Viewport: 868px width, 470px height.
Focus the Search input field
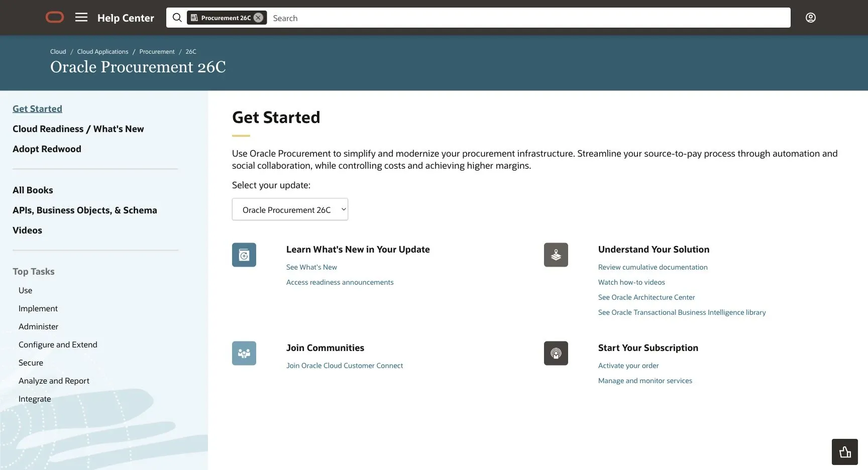pyautogui.click(x=528, y=18)
